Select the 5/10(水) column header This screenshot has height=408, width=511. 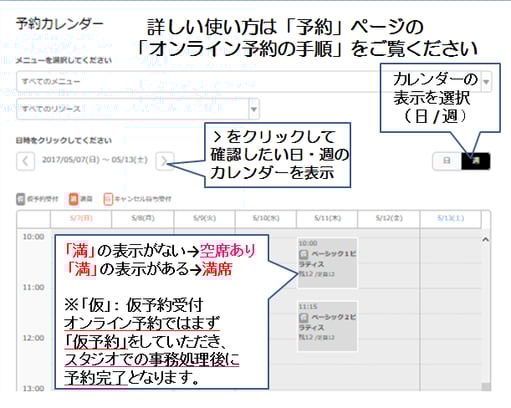tap(266, 218)
